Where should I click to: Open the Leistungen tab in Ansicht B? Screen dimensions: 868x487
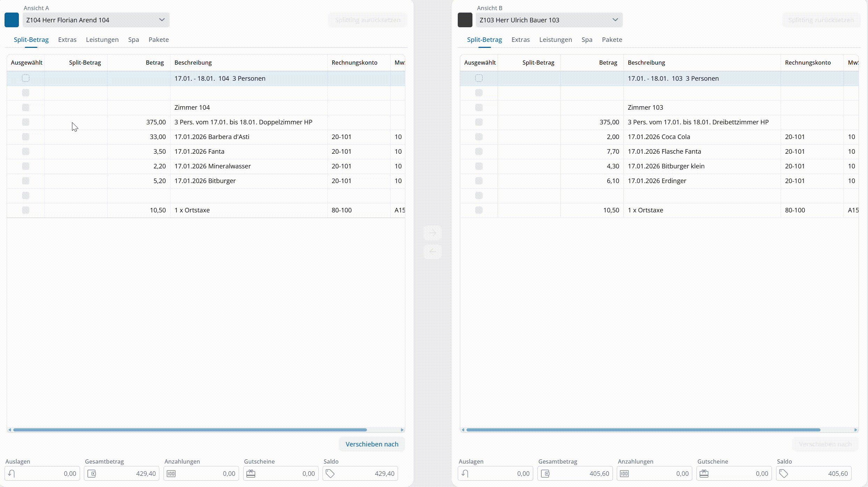tap(555, 39)
